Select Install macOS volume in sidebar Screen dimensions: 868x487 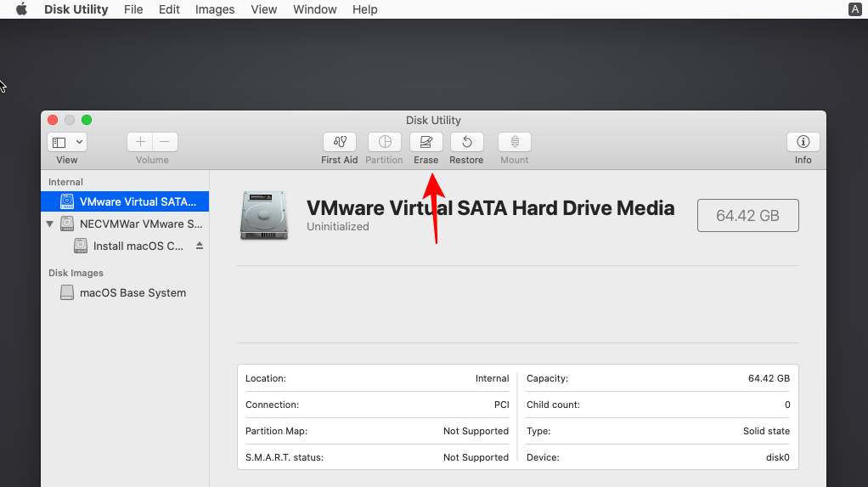138,246
